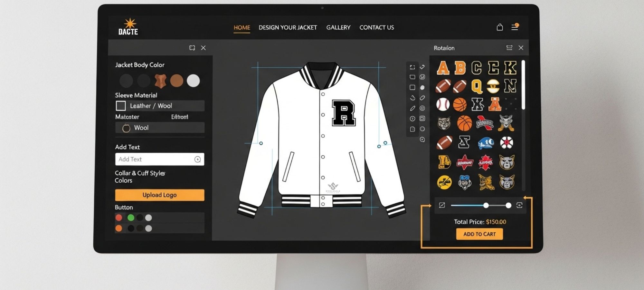
Task: Open CONTACT US in the navigation
Action: [377, 27]
